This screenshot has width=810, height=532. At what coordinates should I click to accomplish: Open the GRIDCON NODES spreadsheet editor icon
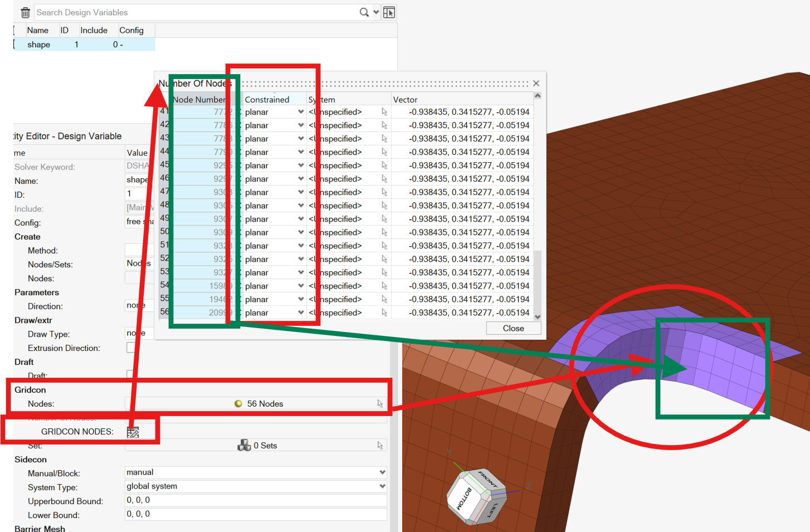132,431
